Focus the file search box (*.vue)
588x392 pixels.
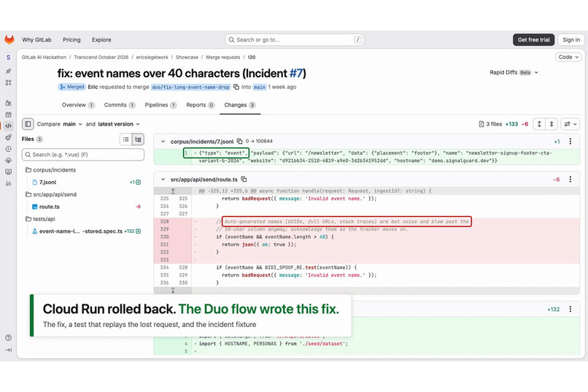pyautogui.click(x=83, y=155)
